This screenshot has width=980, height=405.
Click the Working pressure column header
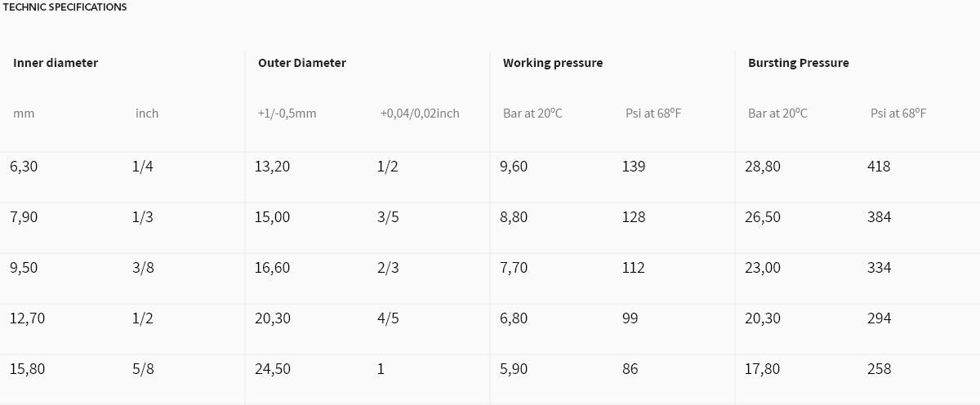[553, 63]
